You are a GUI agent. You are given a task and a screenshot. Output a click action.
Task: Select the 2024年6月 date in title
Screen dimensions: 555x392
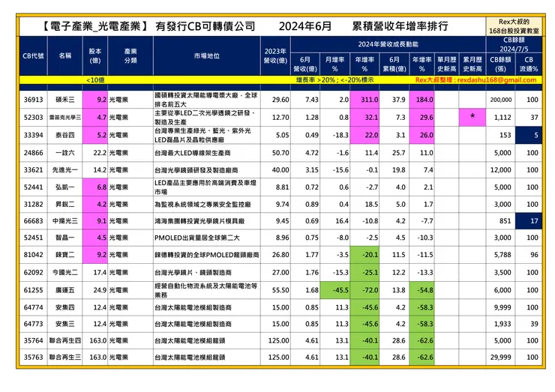[305, 26]
